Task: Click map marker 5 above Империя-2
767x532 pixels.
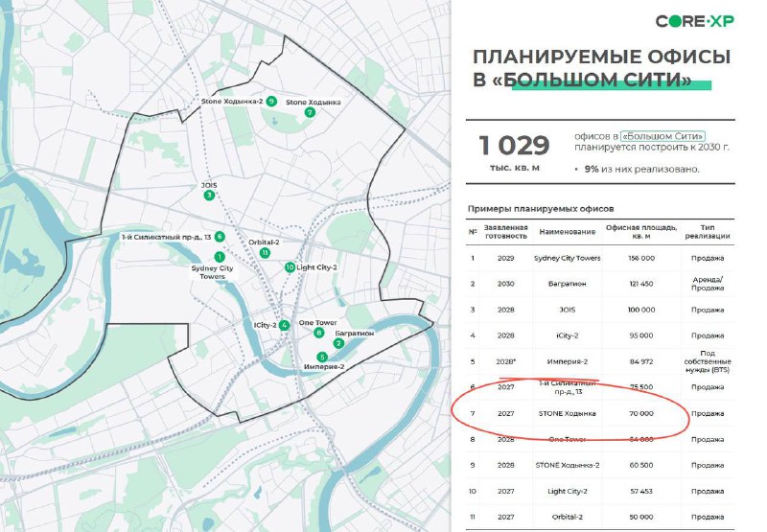Action: [x=322, y=357]
